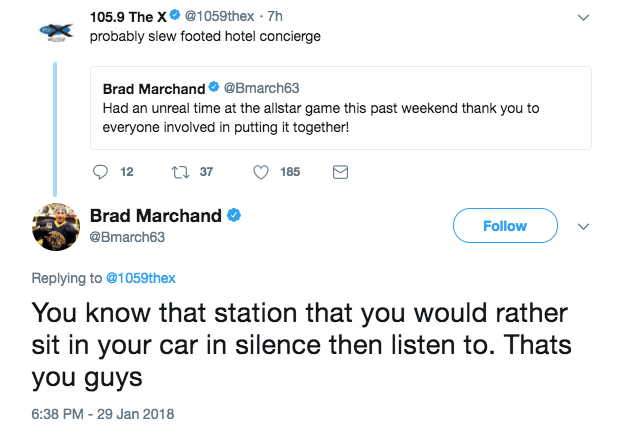Image resolution: width=622 pixels, height=432 pixels.
Task: Open direct message via envelope icon
Action: 340,172
